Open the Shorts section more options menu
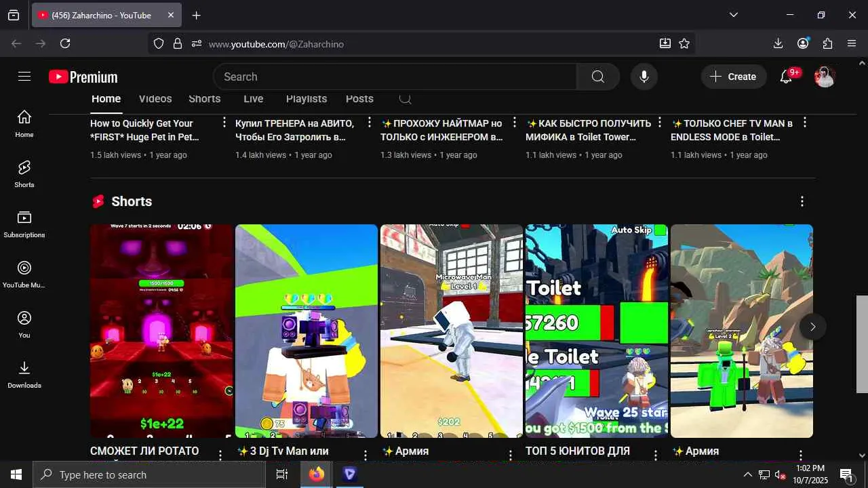Viewport: 868px width, 488px height. point(802,201)
